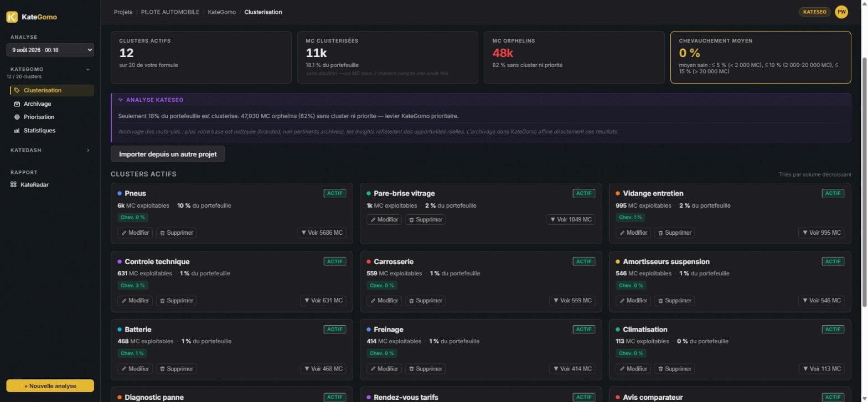Viewport: 868px width, 402px height.
Task: Collapse the KATEGOMO sidebar section
Action: click(x=87, y=69)
